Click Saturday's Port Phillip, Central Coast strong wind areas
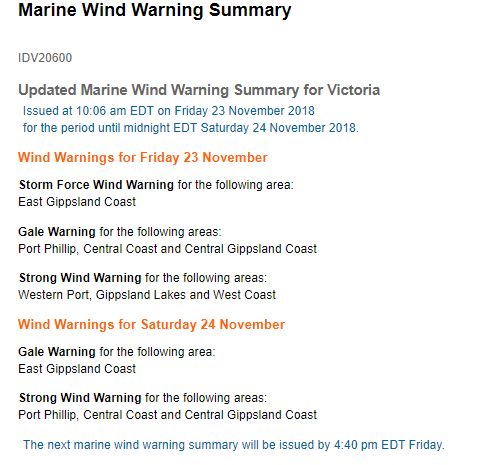Screen dimensions: 485x465 tap(167, 415)
